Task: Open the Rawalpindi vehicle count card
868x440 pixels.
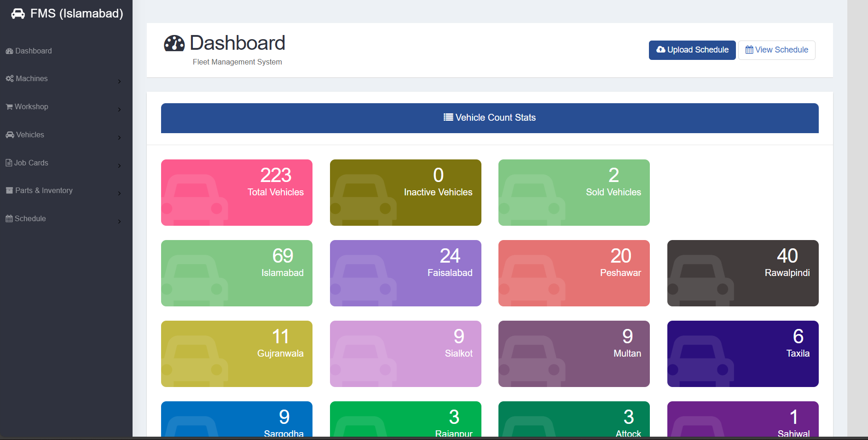Action: click(x=742, y=273)
